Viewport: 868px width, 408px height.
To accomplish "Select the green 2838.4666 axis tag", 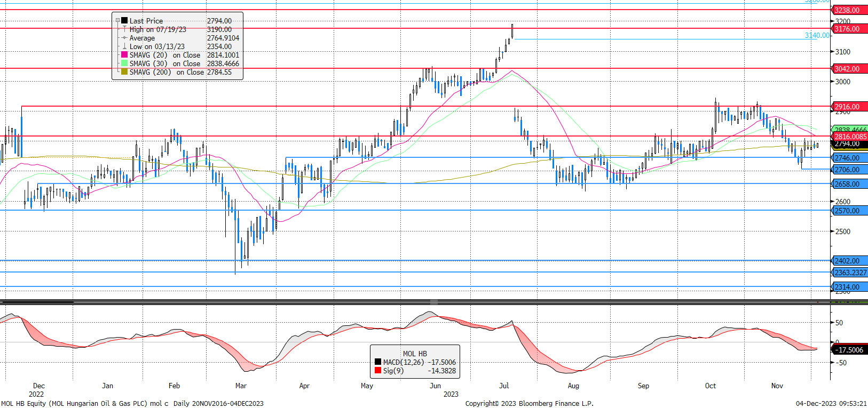I will [x=850, y=130].
